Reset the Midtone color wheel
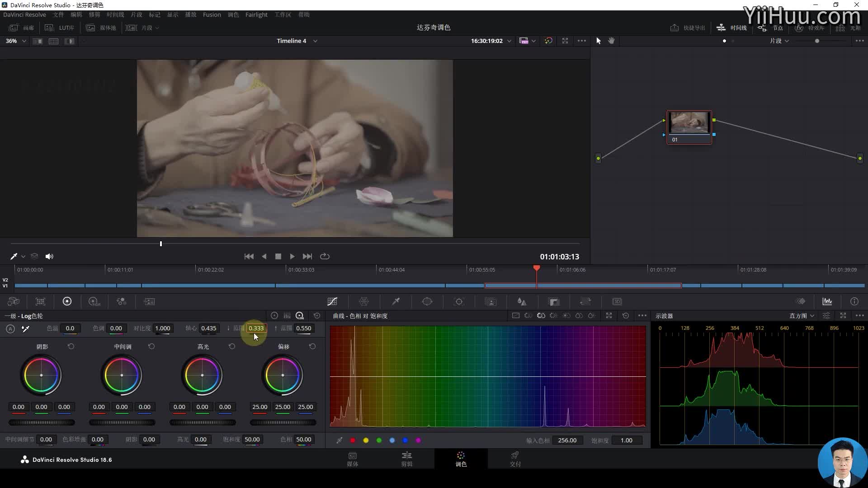Image resolution: width=868 pixels, height=488 pixels. click(x=151, y=347)
